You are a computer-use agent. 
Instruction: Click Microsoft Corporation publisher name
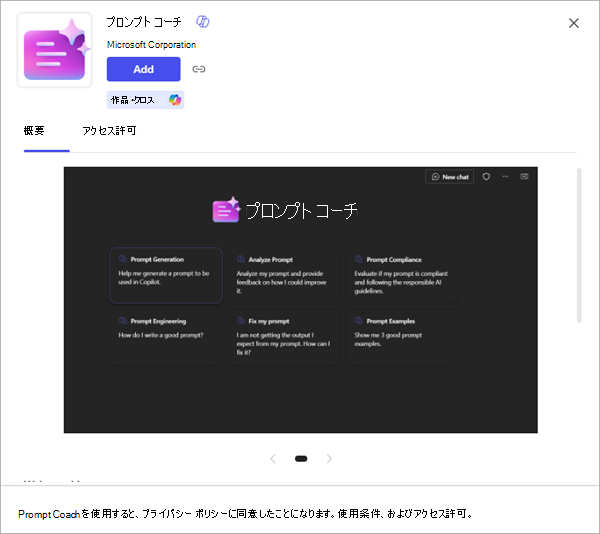pyautogui.click(x=151, y=45)
